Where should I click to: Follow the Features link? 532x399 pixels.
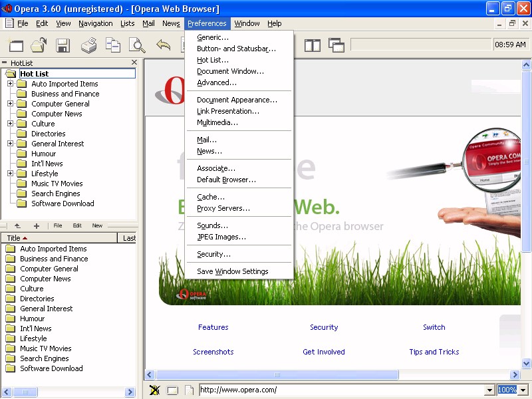tap(213, 327)
